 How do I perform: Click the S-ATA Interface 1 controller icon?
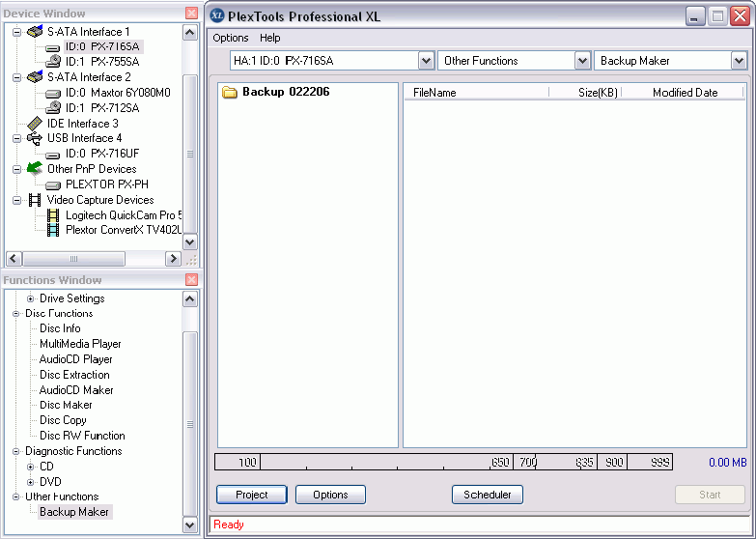(x=35, y=32)
